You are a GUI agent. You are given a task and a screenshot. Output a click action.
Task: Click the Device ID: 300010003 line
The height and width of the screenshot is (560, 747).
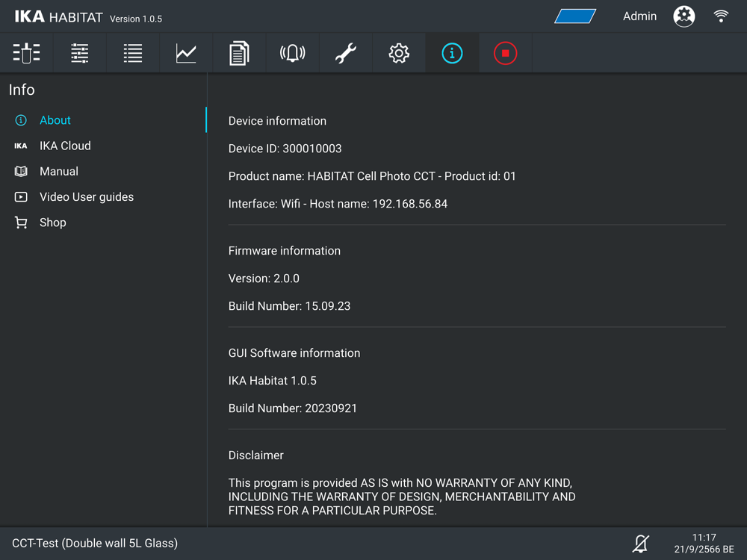[x=285, y=149]
